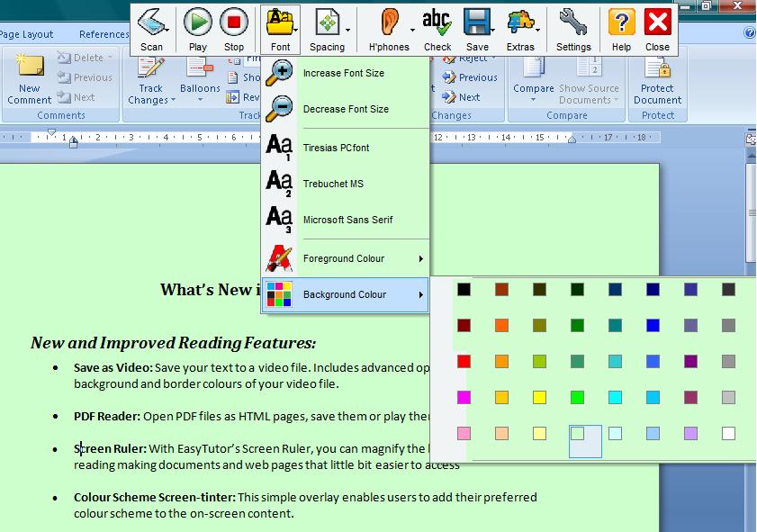The height and width of the screenshot is (532, 757).
Task: Expand the Spacing dropdown arrow
Action: [347, 30]
